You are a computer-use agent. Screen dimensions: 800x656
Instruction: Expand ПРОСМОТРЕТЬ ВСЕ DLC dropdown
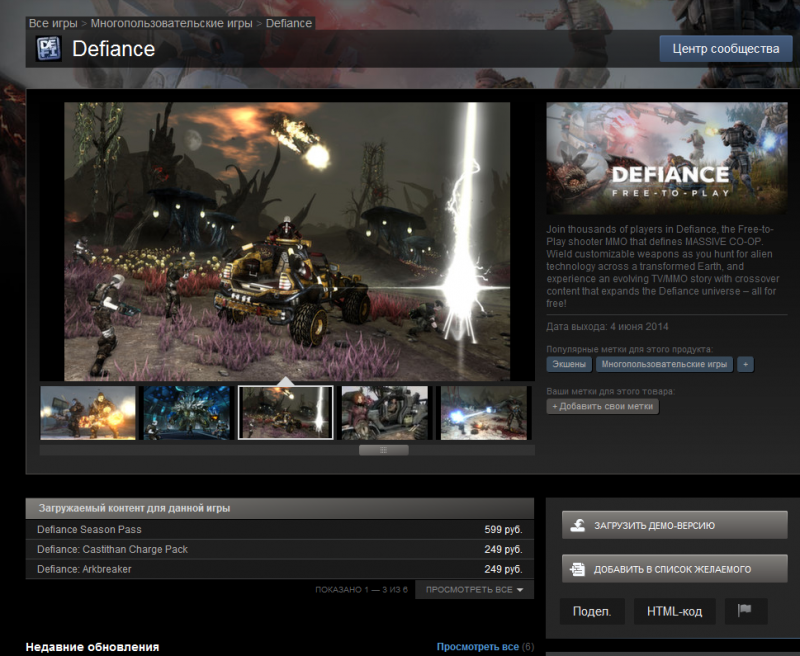[474, 590]
